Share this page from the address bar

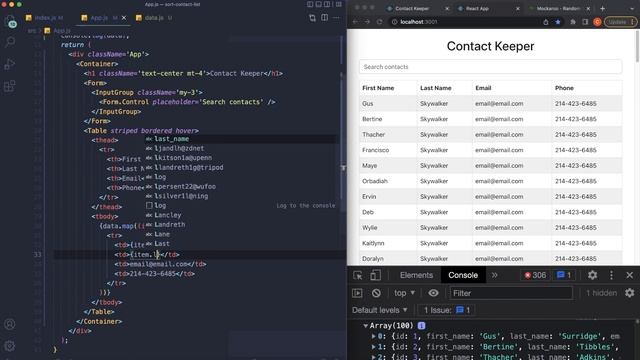pos(546,22)
